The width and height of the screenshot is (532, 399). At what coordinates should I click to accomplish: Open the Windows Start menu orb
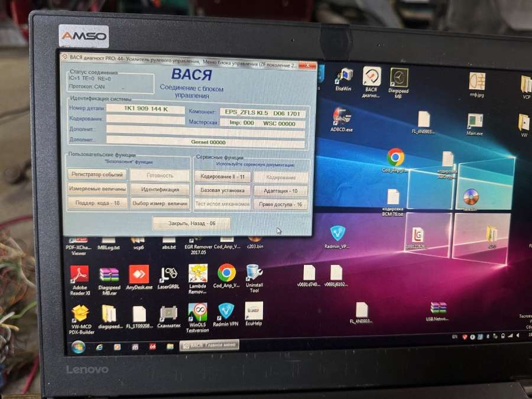(78, 347)
